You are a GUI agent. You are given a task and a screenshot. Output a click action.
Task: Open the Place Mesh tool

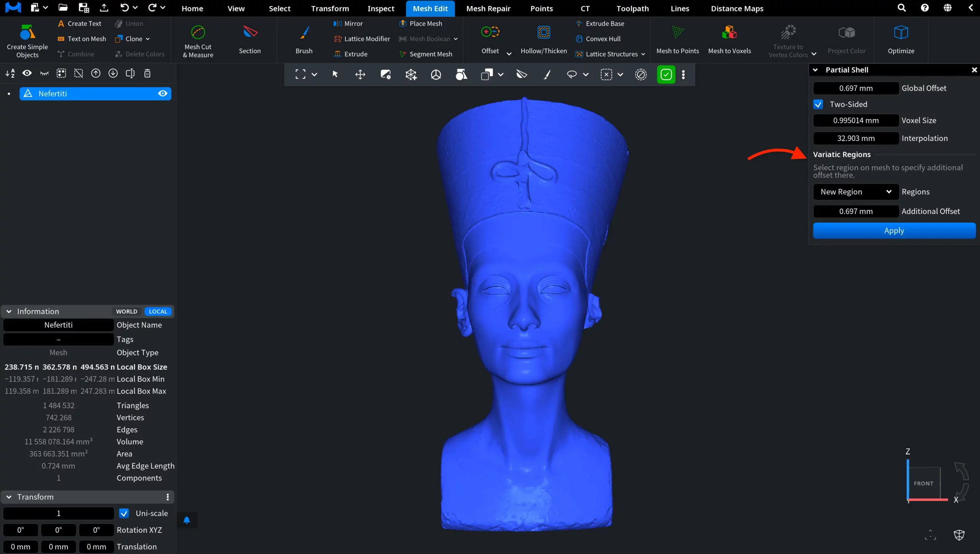[420, 23]
